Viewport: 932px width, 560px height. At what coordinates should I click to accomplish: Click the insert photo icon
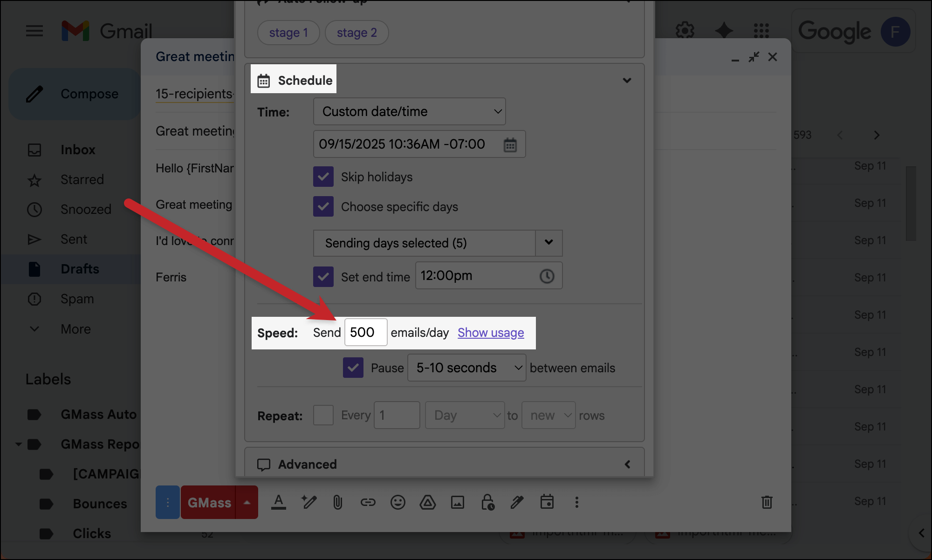457,502
